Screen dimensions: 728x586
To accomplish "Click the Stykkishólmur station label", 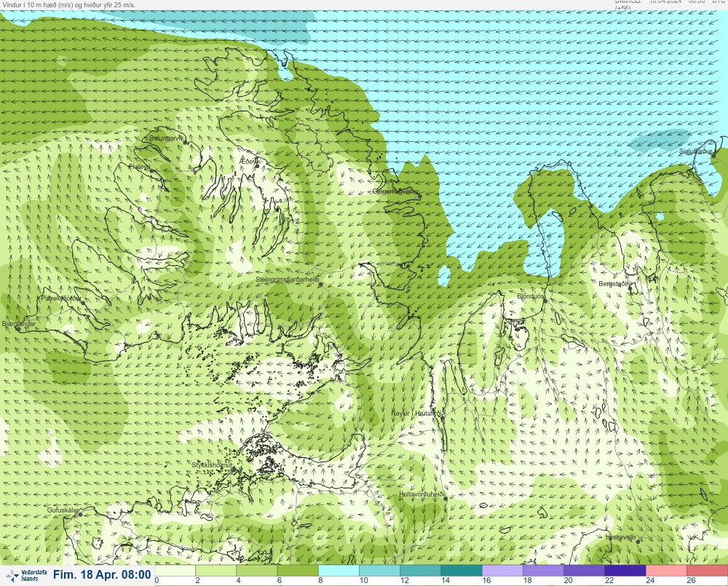I will [212, 465].
